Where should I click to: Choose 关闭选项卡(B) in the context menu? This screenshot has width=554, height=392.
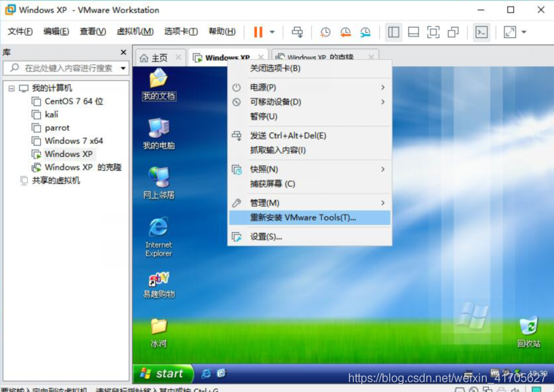tap(309, 68)
